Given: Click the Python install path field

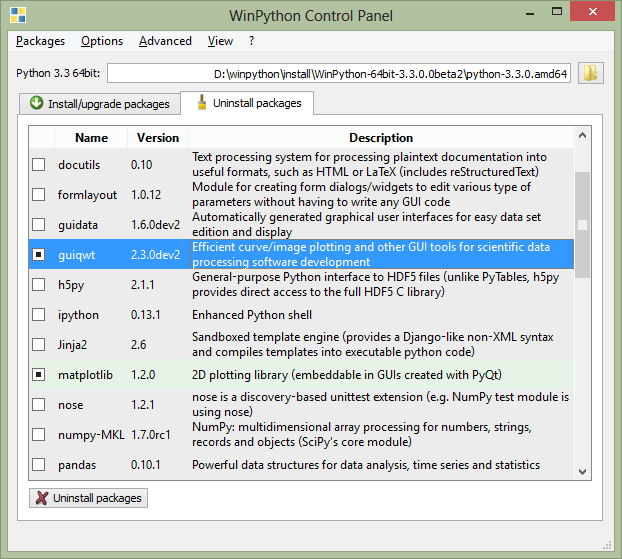Looking at the screenshot, I should (339, 73).
